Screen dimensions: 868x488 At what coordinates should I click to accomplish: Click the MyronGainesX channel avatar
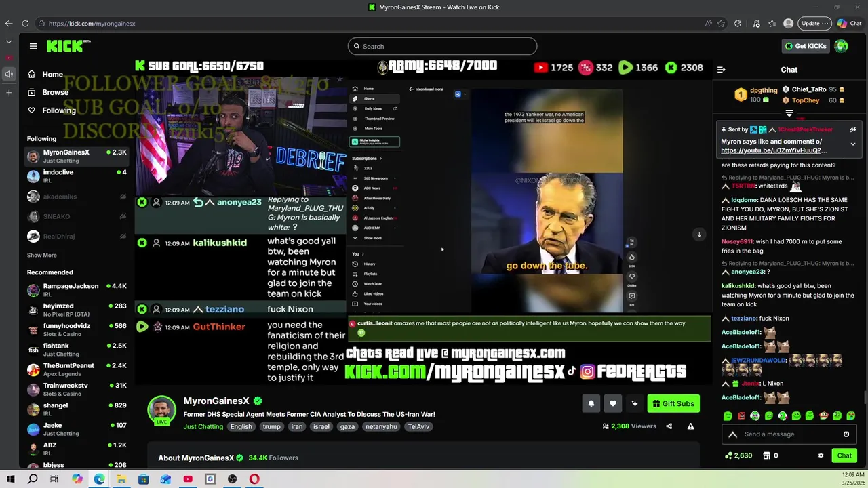(161, 411)
